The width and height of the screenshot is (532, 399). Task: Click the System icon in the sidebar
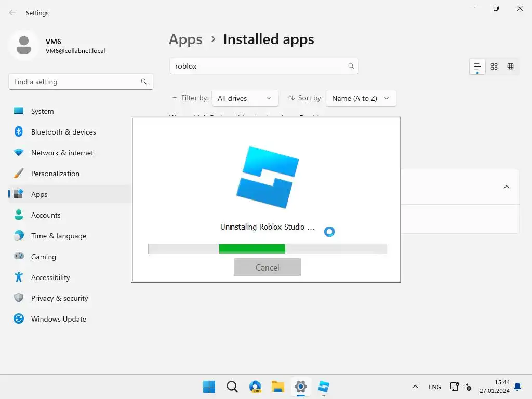[x=19, y=111]
